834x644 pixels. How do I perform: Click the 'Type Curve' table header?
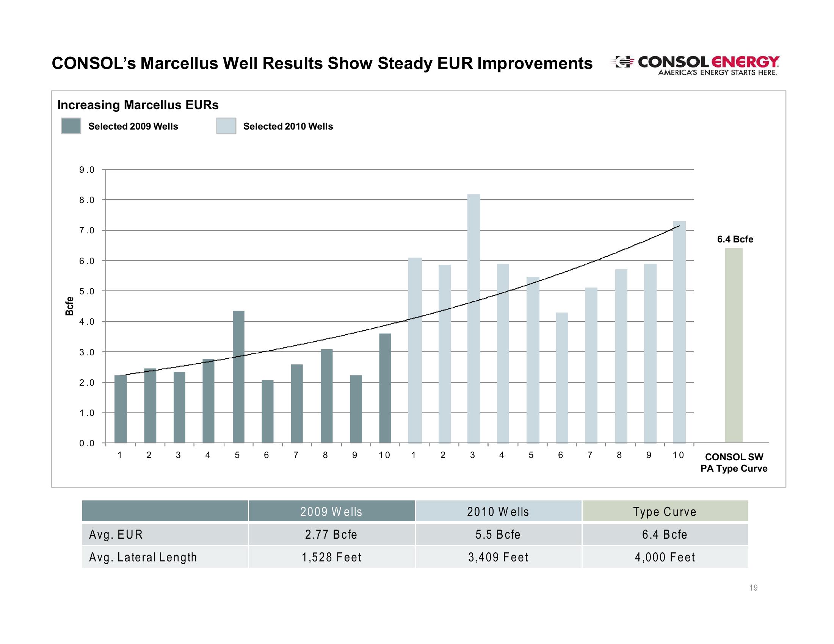click(665, 511)
